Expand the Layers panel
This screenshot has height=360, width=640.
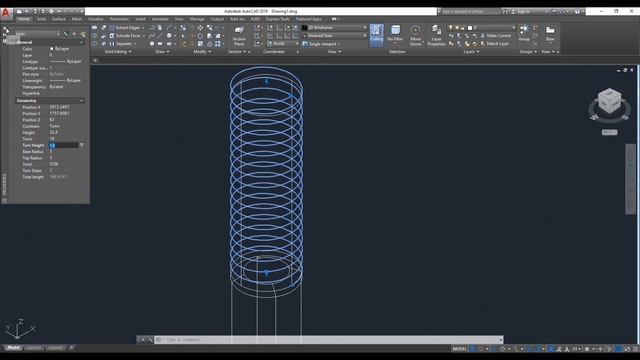pos(471,52)
